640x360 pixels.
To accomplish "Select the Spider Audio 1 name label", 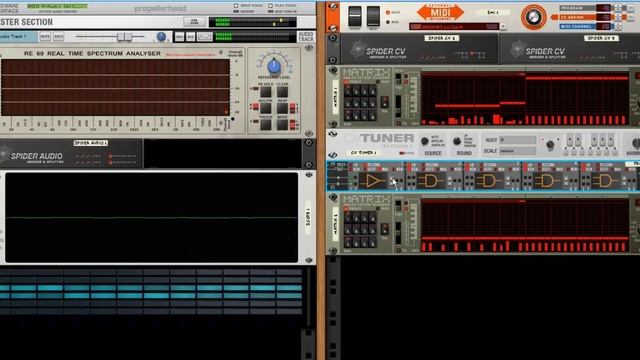I will point(91,143).
